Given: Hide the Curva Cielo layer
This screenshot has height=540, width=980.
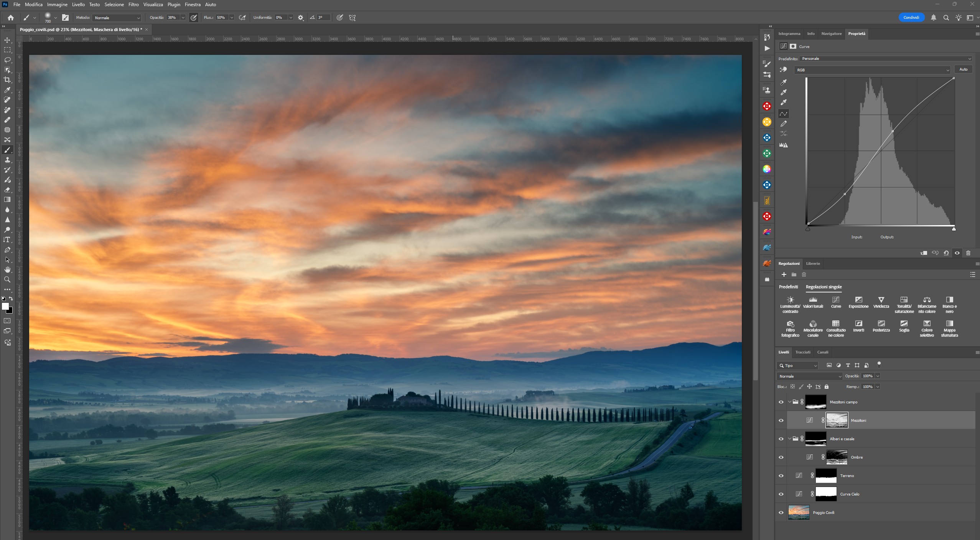Looking at the screenshot, I should tap(781, 494).
